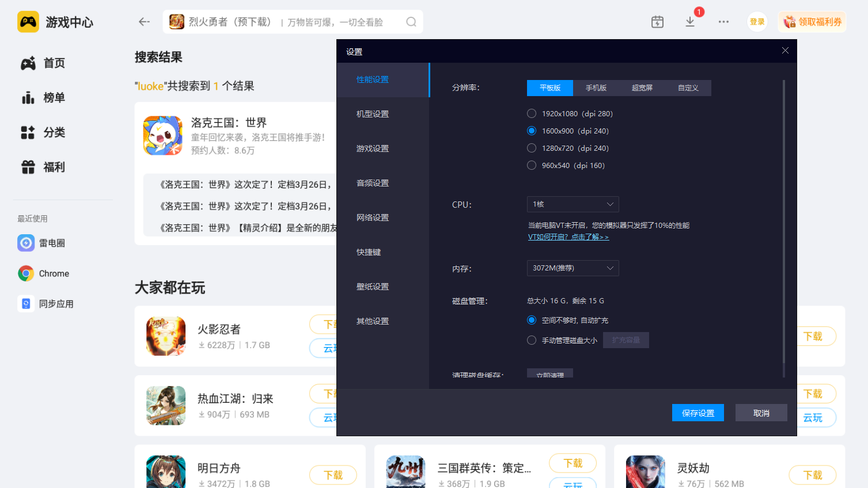Open 机型设置 settings section

[383, 115]
